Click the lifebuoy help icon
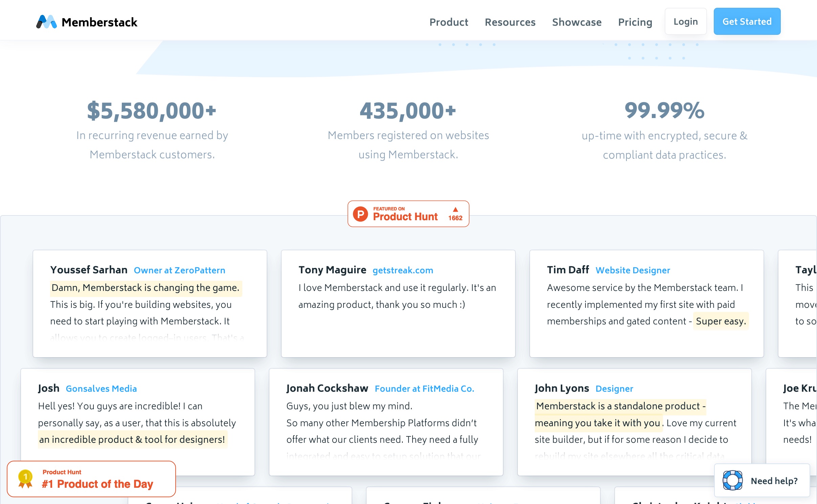Image resolution: width=817 pixels, height=504 pixels. tap(732, 480)
